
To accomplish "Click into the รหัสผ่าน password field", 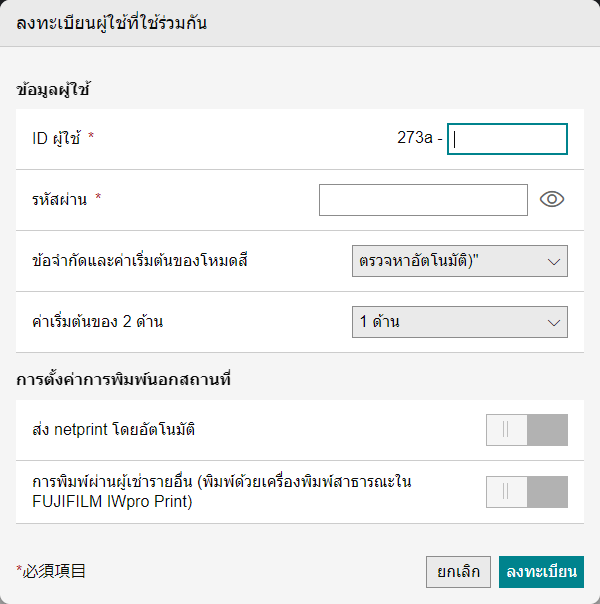I will 422,200.
